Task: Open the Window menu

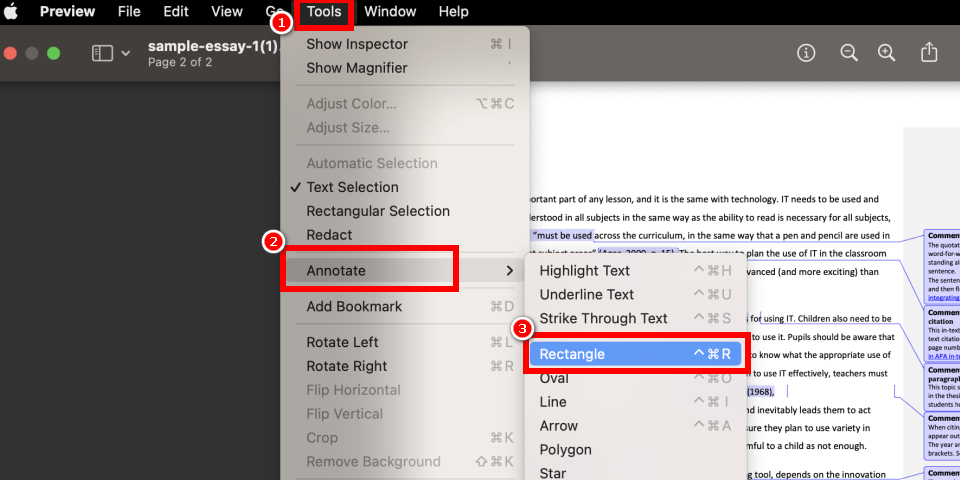Action: coord(390,12)
